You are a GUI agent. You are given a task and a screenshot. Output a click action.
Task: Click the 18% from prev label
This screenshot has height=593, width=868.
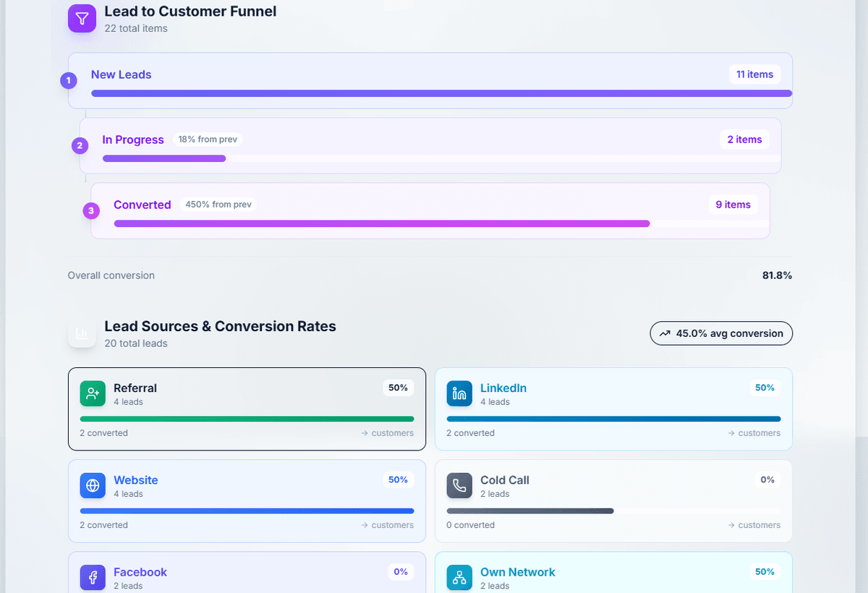[208, 139]
